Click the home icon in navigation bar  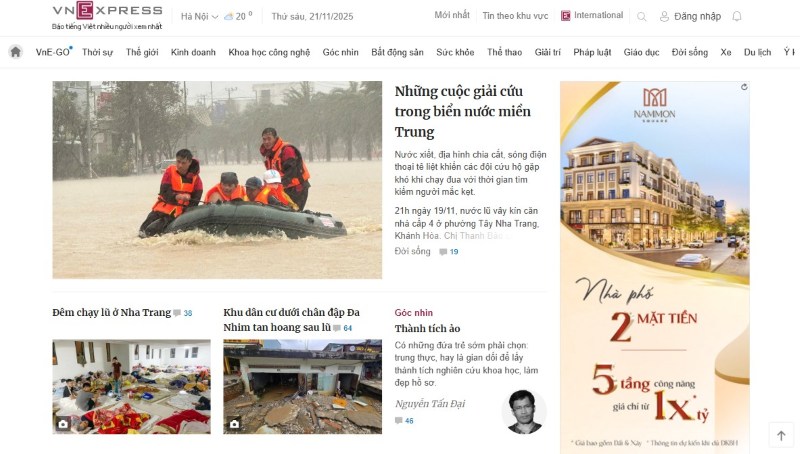[x=16, y=52]
